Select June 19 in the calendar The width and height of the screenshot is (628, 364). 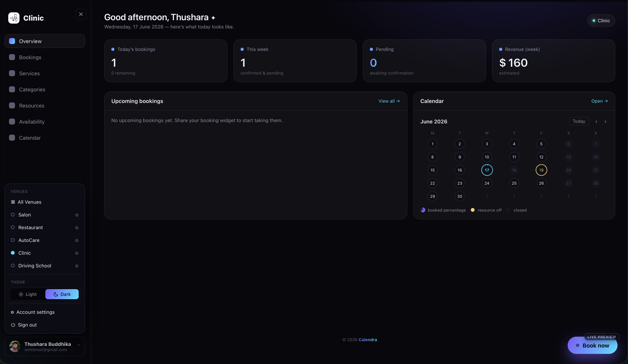[541, 170]
